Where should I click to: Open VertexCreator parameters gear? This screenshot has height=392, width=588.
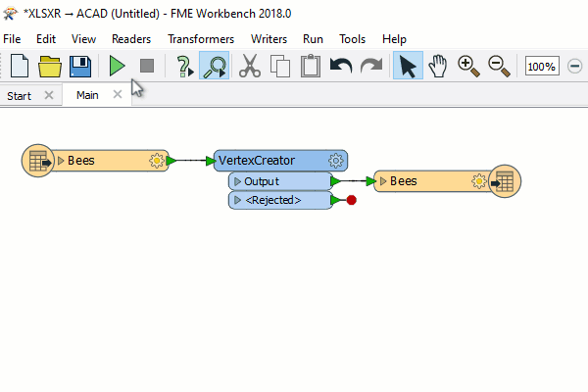pos(336,161)
